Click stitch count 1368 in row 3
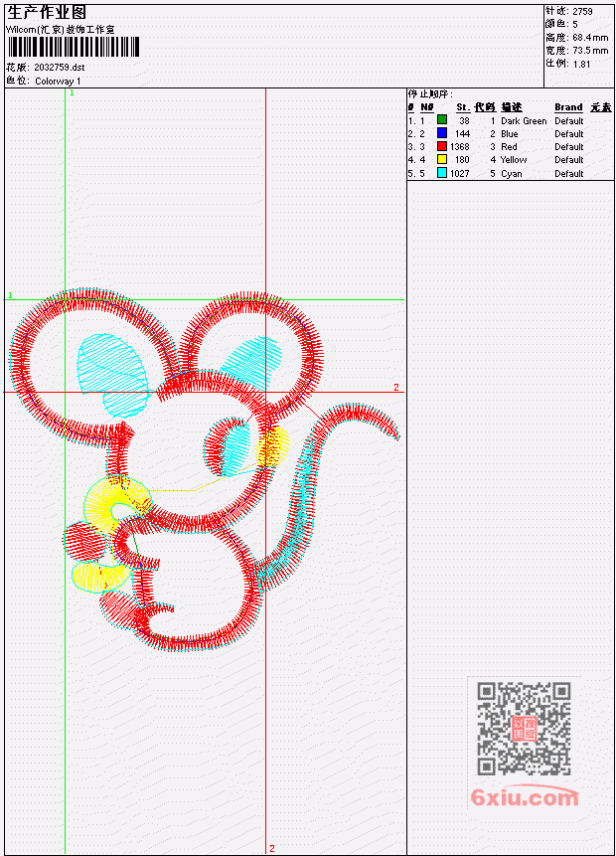This screenshot has width=616, height=856. pos(459,147)
